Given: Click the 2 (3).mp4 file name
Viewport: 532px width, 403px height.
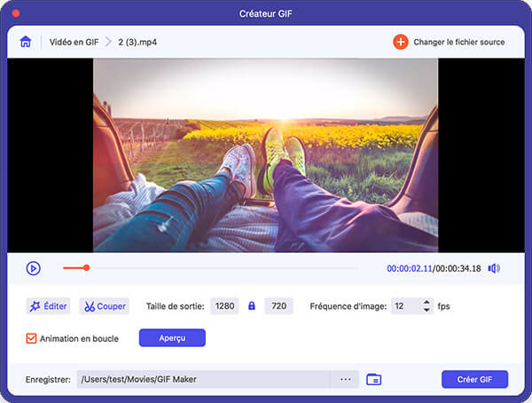Looking at the screenshot, I should 137,42.
